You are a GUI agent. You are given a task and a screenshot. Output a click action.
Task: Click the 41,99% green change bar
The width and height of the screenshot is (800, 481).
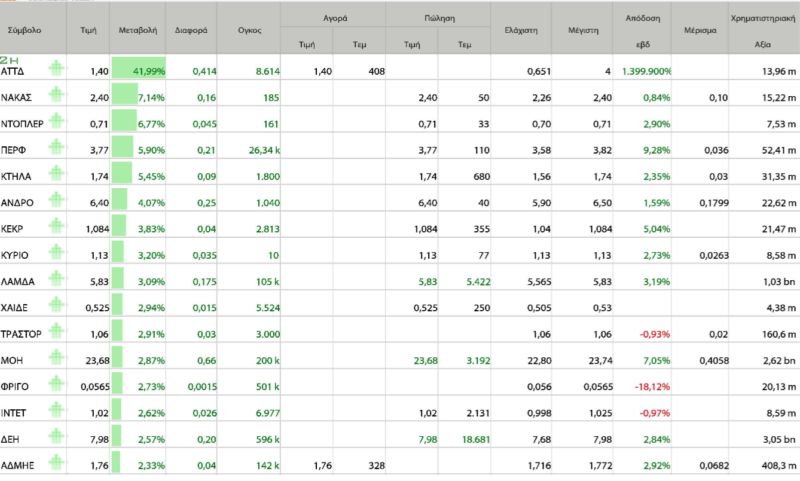(x=139, y=71)
